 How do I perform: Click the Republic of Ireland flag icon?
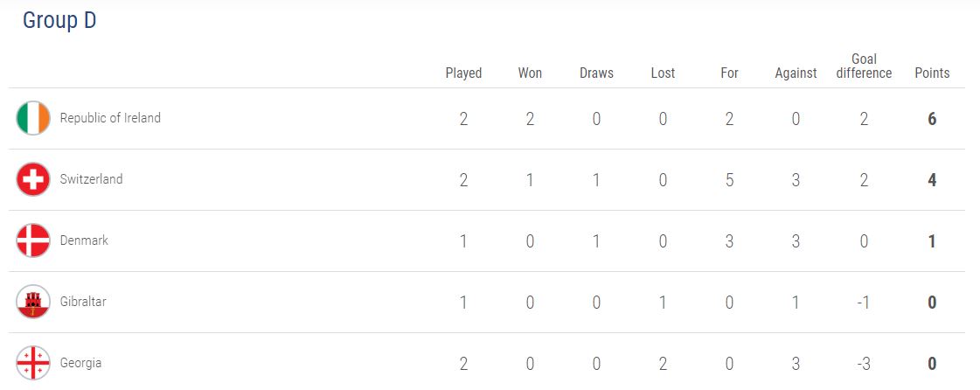pyautogui.click(x=33, y=118)
